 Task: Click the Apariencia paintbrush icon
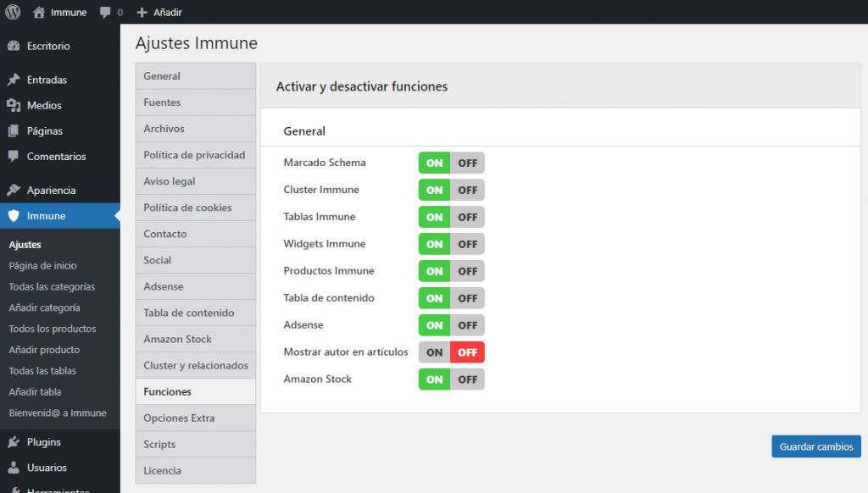point(14,191)
